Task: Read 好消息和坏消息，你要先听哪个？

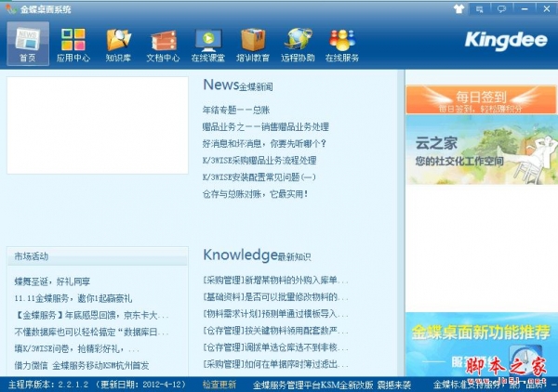Action: point(264,144)
